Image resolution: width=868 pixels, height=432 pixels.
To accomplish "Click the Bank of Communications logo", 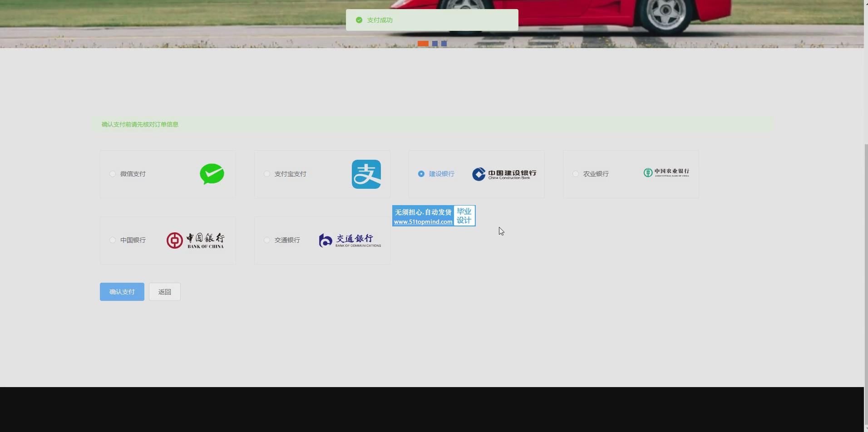I will click(x=350, y=241).
